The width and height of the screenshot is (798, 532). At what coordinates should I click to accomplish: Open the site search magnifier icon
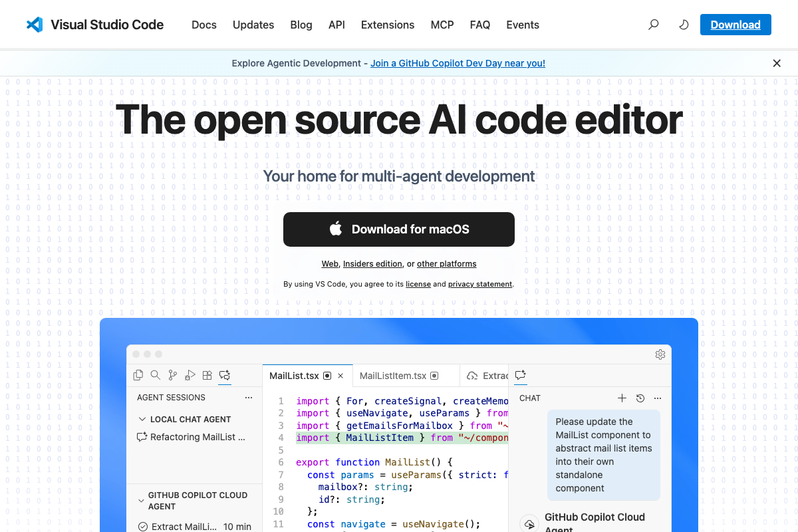coord(654,25)
